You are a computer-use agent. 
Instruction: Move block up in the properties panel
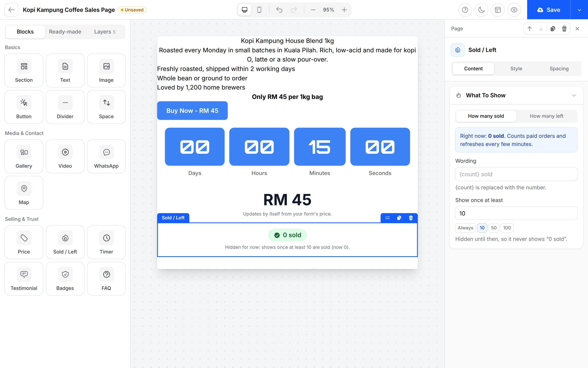[529, 29]
